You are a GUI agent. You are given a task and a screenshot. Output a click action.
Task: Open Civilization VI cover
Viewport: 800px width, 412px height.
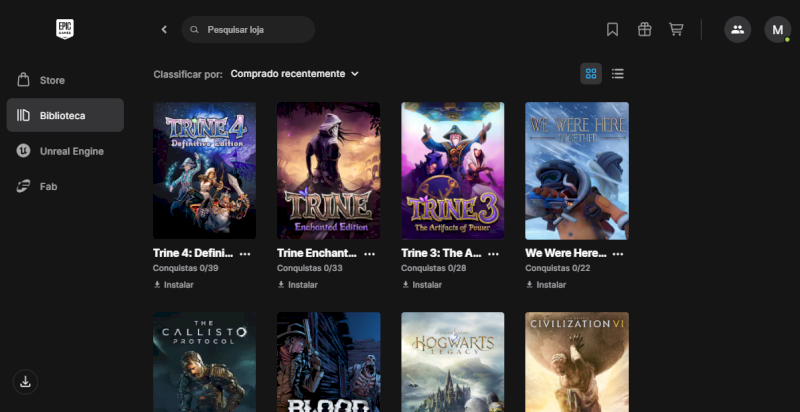click(577, 362)
